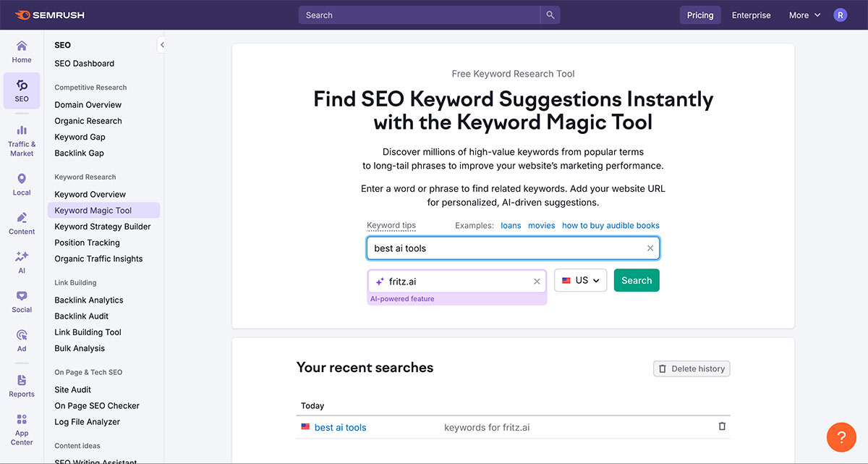Click the Local icon in the left rail

point(21,182)
